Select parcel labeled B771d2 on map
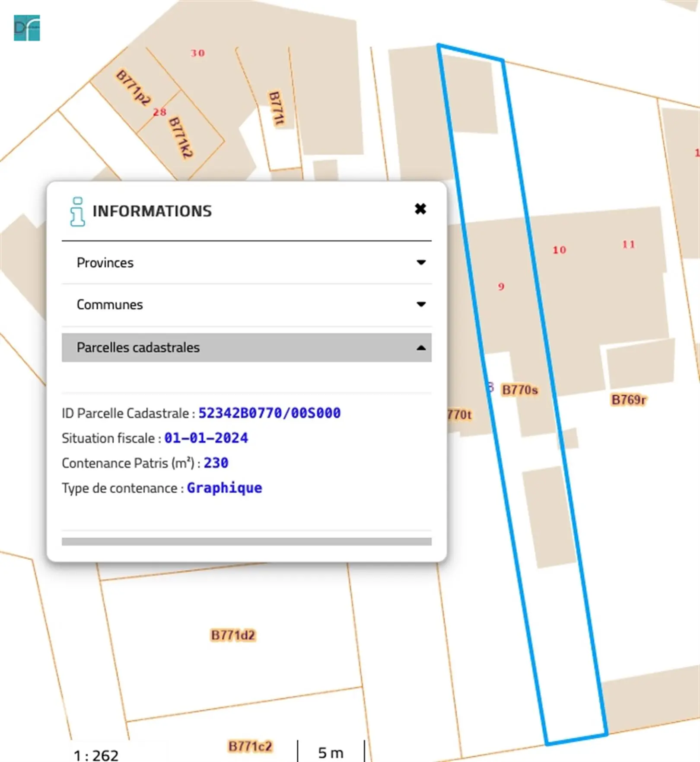700x762 pixels. pyautogui.click(x=233, y=635)
